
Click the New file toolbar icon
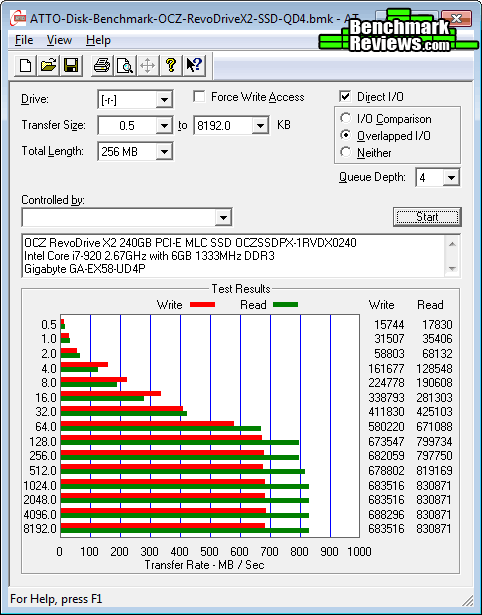(x=25, y=65)
